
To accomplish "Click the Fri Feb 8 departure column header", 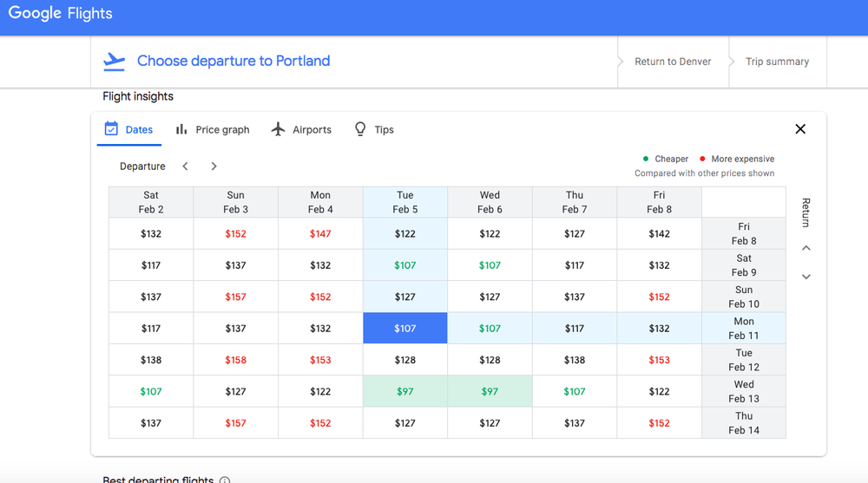I will (x=660, y=202).
